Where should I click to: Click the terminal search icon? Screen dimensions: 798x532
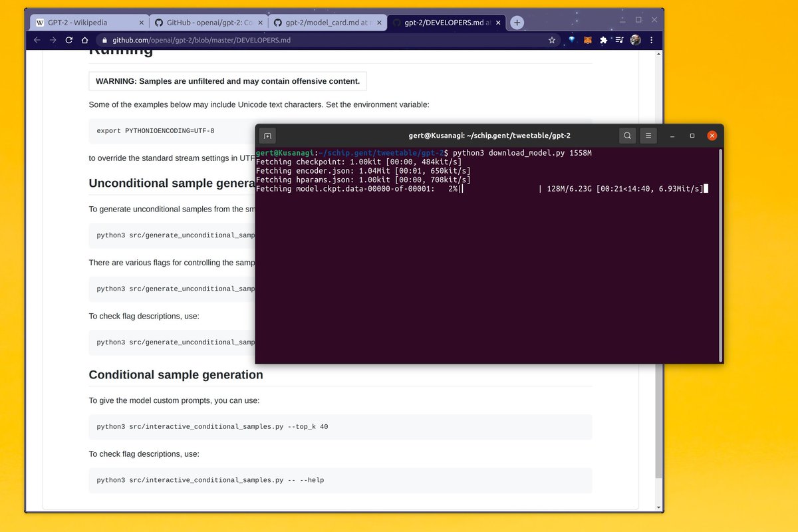628,136
